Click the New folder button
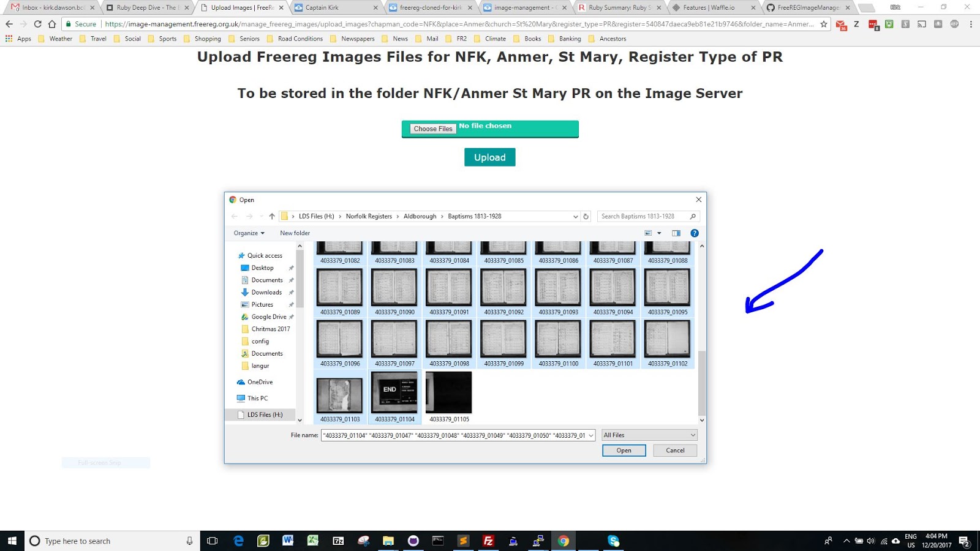This screenshot has width=980, height=551. tap(295, 233)
